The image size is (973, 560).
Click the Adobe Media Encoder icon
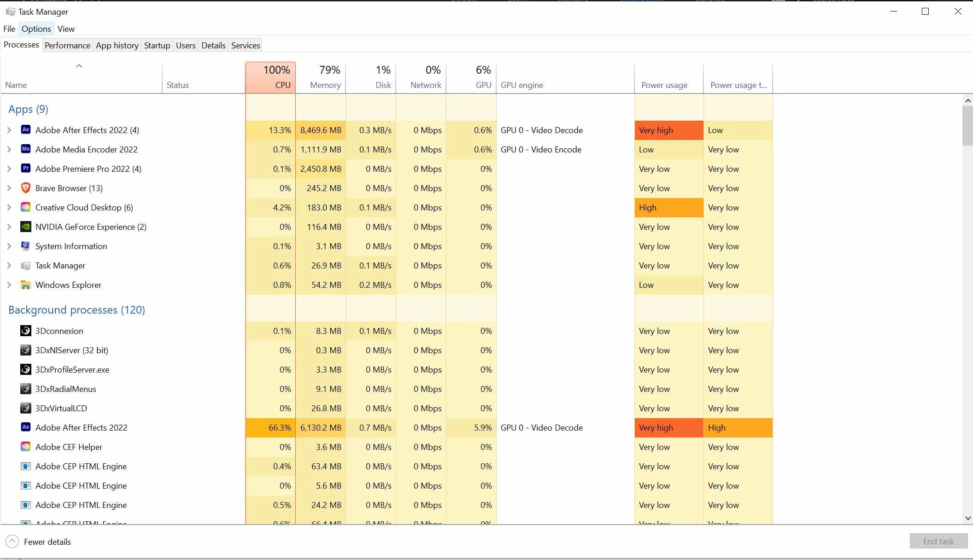click(26, 149)
